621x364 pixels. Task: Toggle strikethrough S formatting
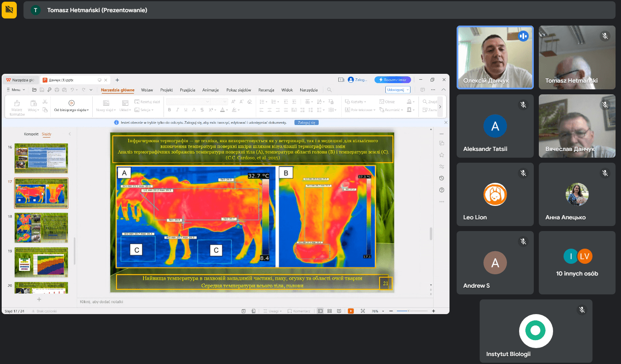[x=202, y=110]
